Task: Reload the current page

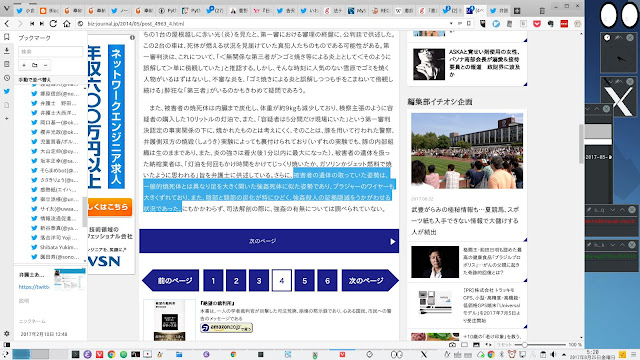Action: click(x=53, y=24)
